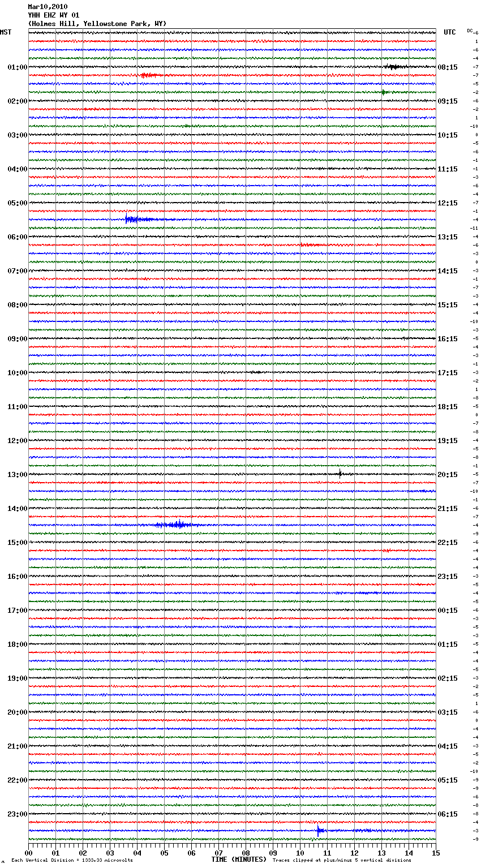
Task: Click the blue spike below the 23:00 trace
Action: [x=319, y=831]
